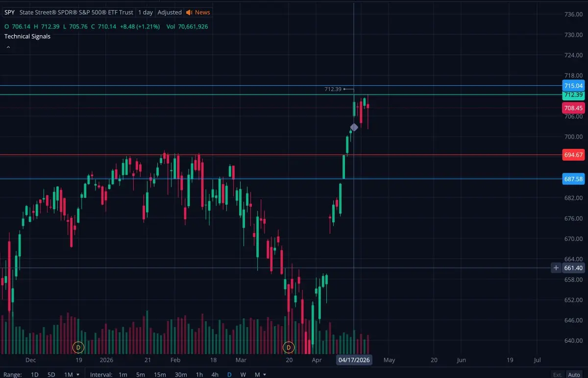Select the D daily interval

[x=229, y=375]
